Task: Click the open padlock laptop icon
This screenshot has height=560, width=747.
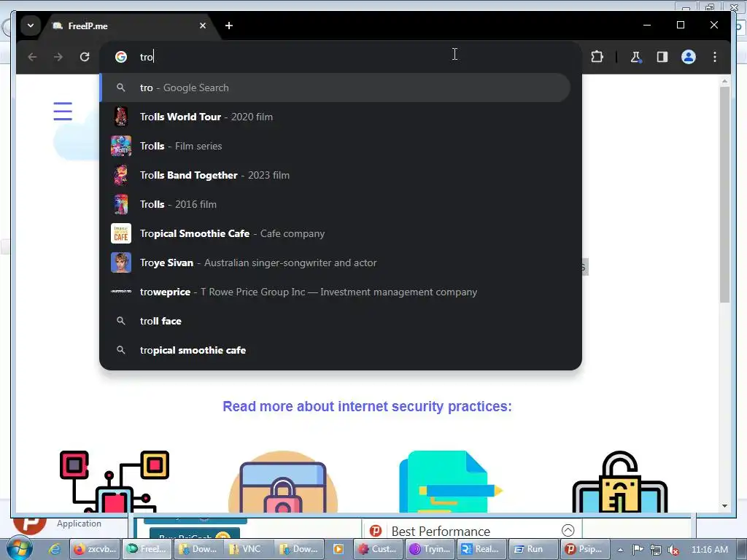Action: coord(620,482)
